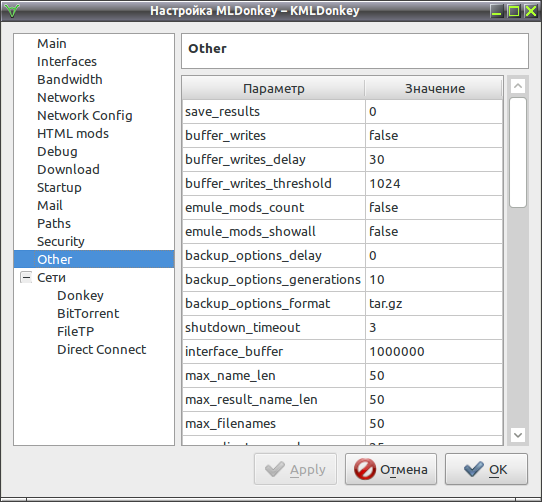Sort by the Параметр column header
542x502 pixels.
pos(273,89)
